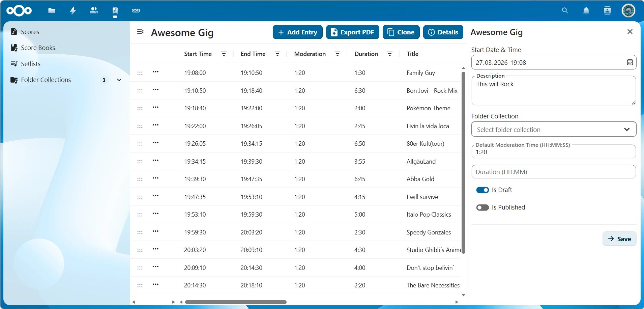Toggle the navigation sidebar icon
Viewport: 644px width, 309px height.
140,32
